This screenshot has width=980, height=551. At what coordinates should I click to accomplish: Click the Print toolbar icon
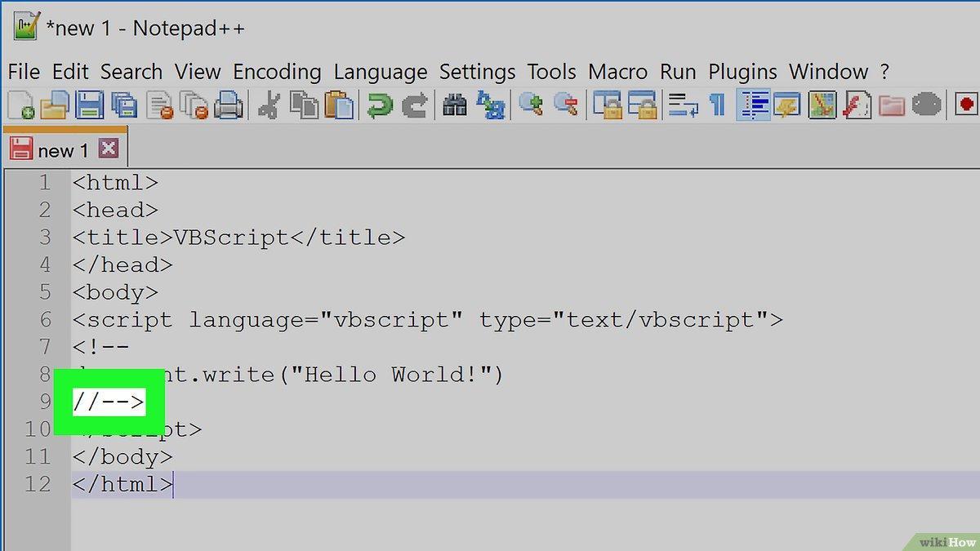[229, 105]
